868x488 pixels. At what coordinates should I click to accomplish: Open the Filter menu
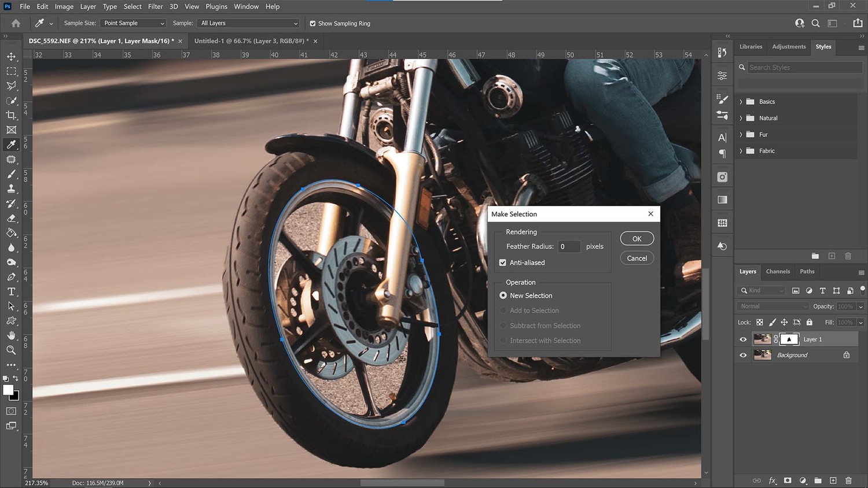click(155, 6)
